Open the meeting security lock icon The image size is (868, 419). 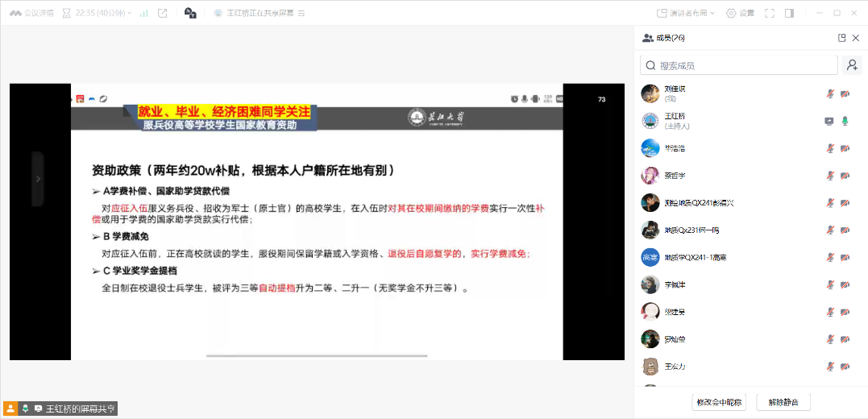click(x=190, y=13)
